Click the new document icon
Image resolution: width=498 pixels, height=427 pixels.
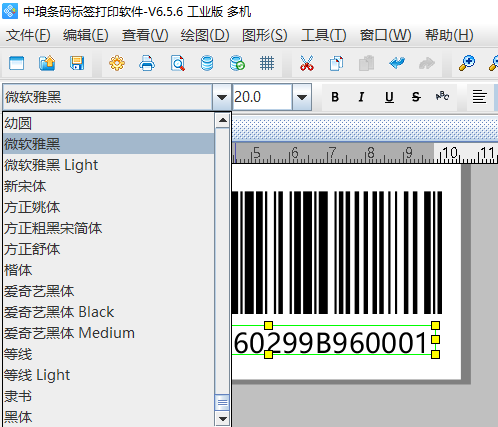pyautogui.click(x=16, y=63)
